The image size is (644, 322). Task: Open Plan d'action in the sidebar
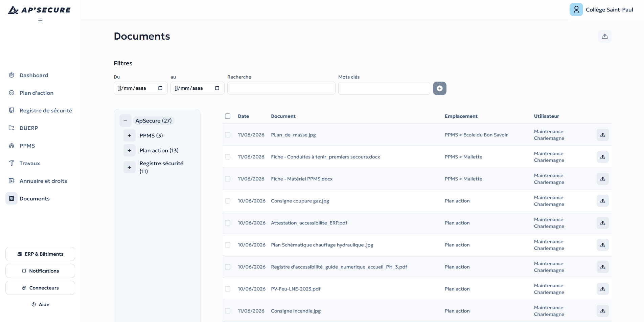point(37,93)
